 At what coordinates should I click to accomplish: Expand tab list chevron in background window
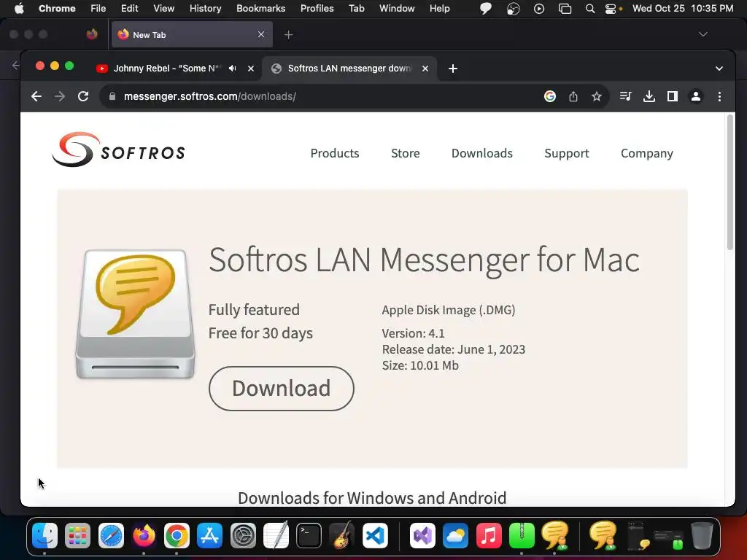click(x=703, y=34)
